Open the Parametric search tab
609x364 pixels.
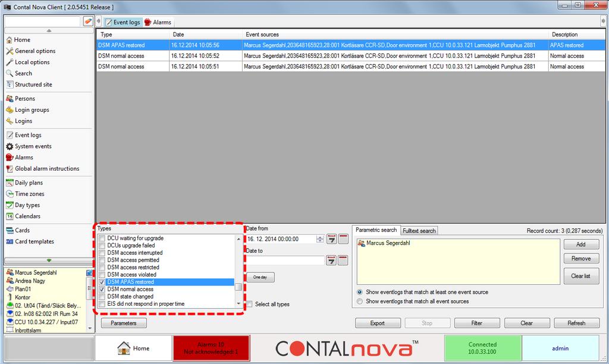coord(376,230)
